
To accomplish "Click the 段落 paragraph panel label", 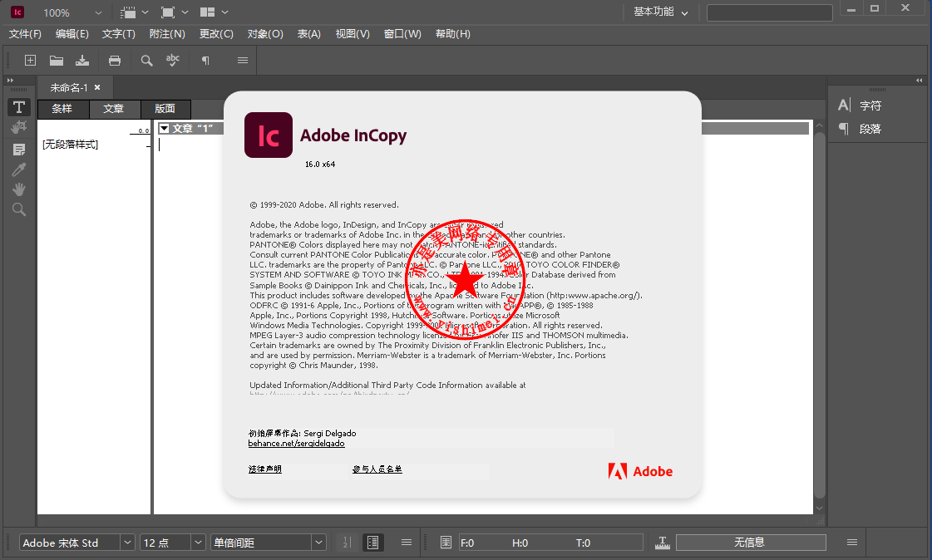I will pyautogui.click(x=870, y=129).
